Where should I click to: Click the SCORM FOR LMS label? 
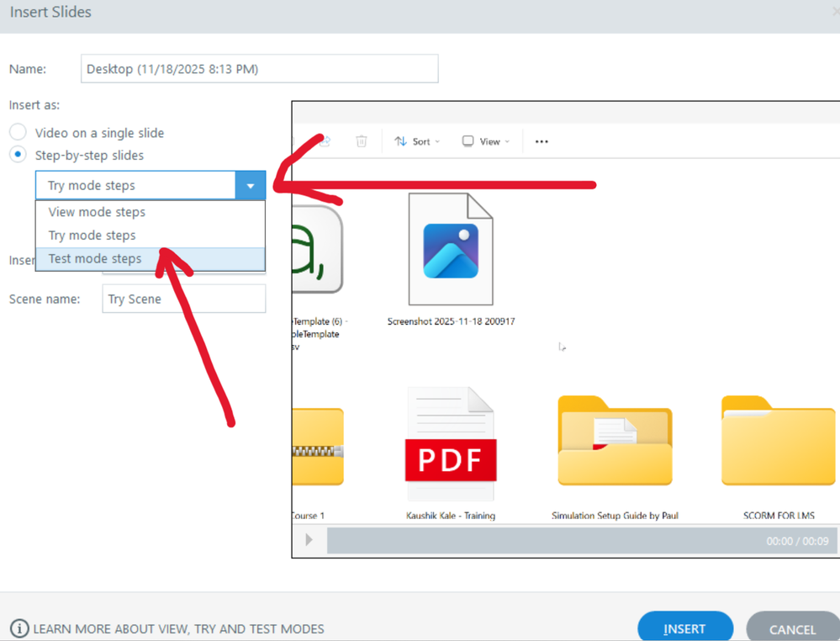[779, 516]
